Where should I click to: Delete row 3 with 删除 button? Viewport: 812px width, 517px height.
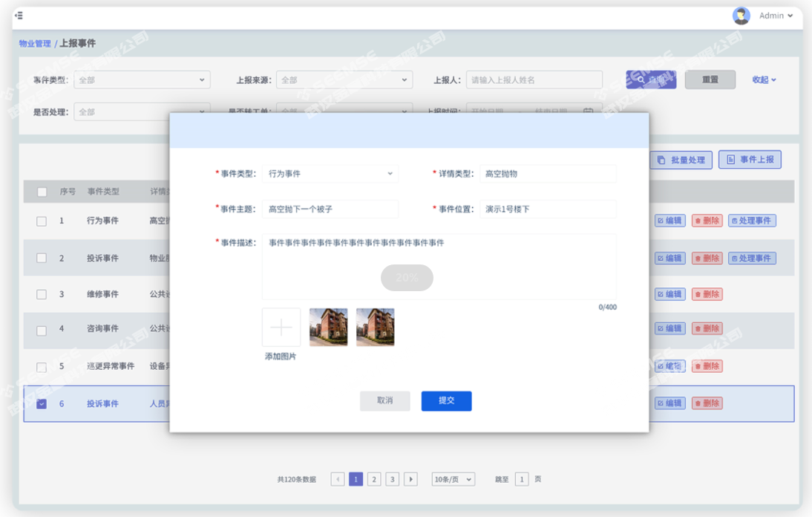pyautogui.click(x=707, y=294)
